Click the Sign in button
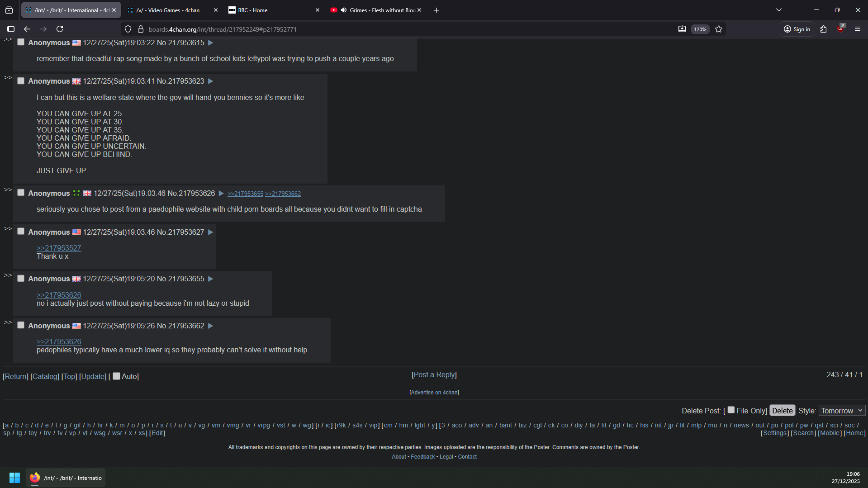Viewport: 868px width, 488px height. point(797,29)
